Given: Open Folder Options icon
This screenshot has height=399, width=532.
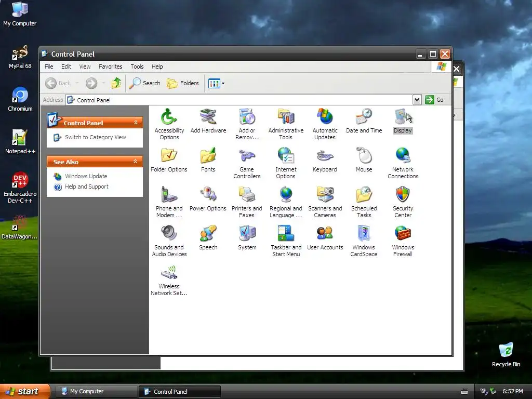Looking at the screenshot, I should (x=169, y=156).
